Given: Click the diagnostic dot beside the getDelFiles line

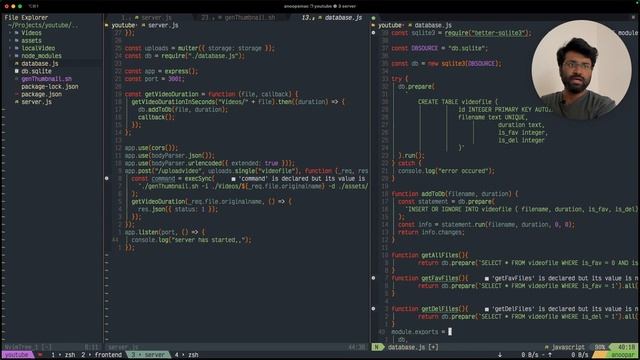Looking at the screenshot, I should [373, 309].
